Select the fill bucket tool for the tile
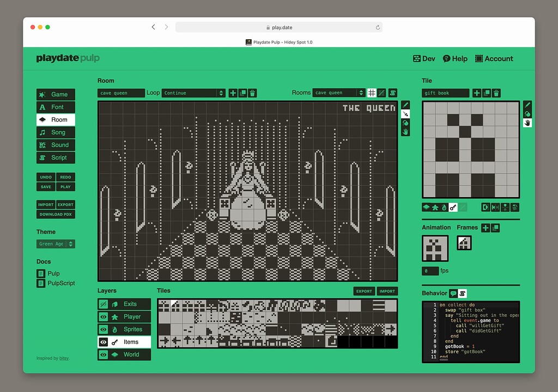The height and width of the screenshot is (392, 558). coord(527,114)
